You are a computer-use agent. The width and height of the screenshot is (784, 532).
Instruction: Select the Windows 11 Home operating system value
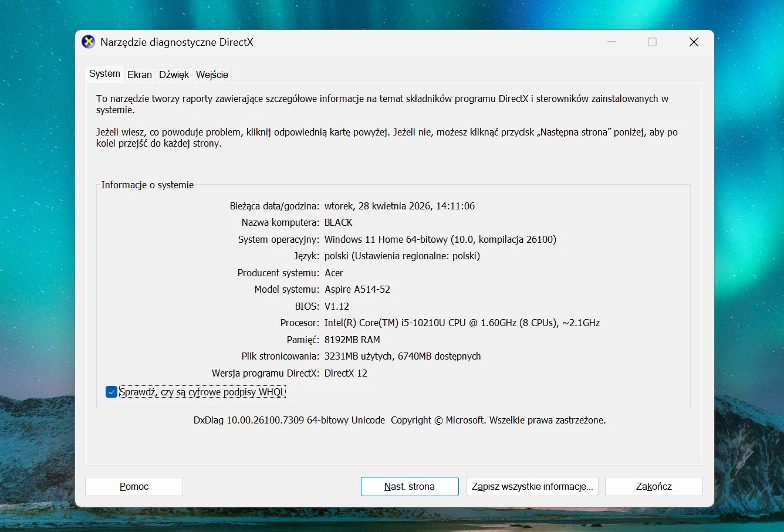[440, 239]
